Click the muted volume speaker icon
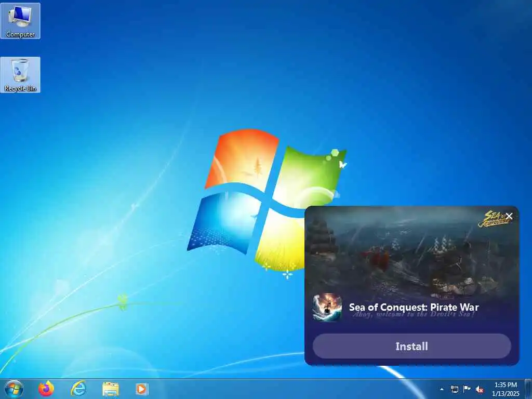 480,390
